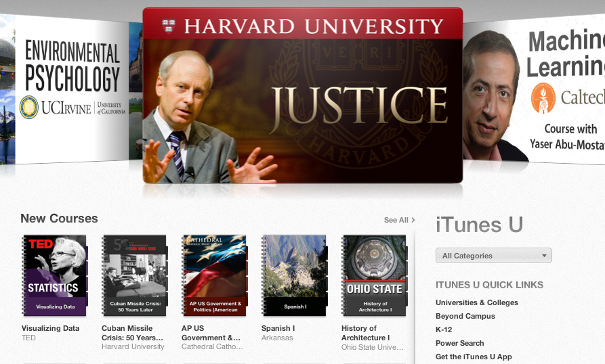Open the Universities & Colleges quick link
Viewport: 605px width, 364px height.
pos(477,302)
